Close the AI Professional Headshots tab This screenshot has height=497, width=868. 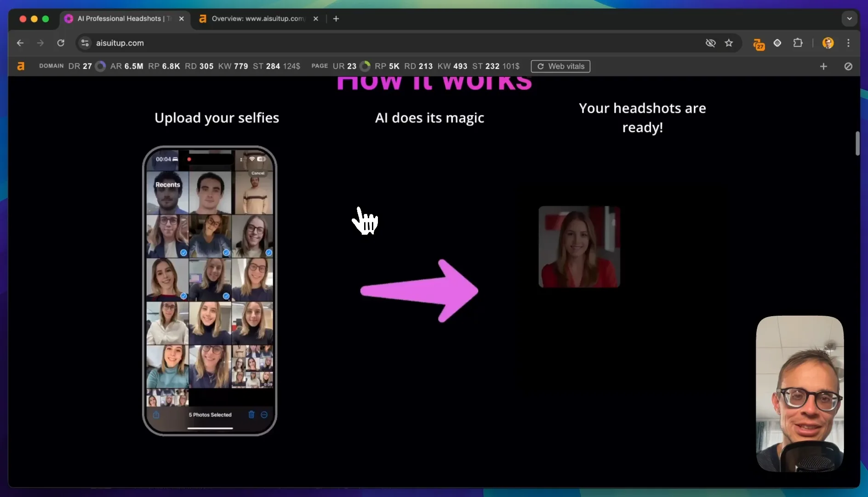(182, 19)
